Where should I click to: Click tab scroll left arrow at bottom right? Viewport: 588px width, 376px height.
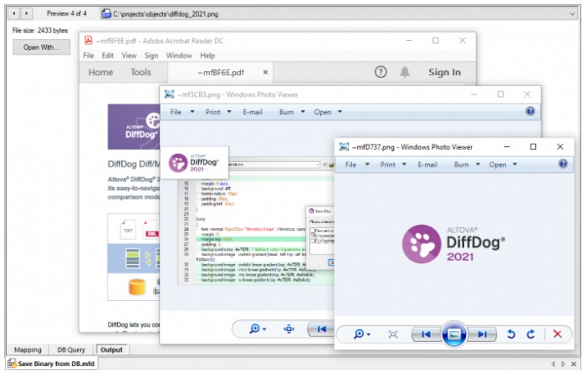tap(553, 364)
